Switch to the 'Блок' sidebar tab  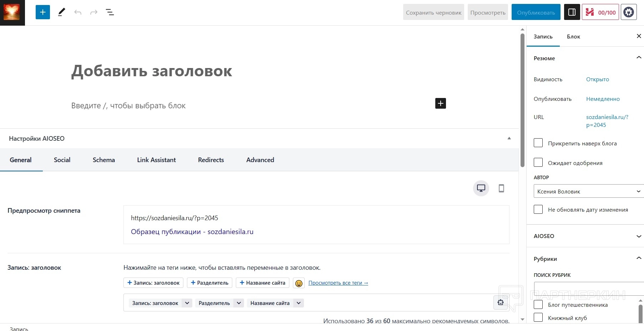[573, 36]
